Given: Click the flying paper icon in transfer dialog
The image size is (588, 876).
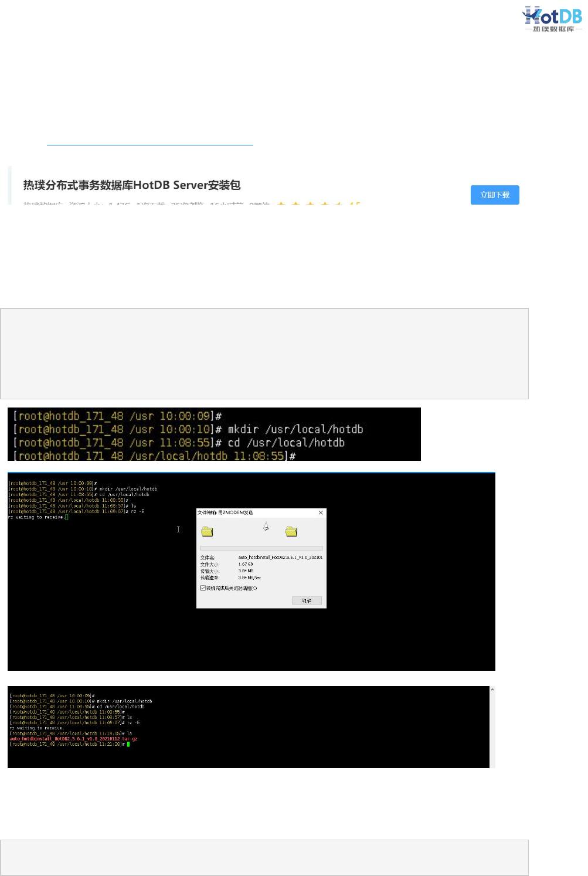Looking at the screenshot, I should pos(266,527).
